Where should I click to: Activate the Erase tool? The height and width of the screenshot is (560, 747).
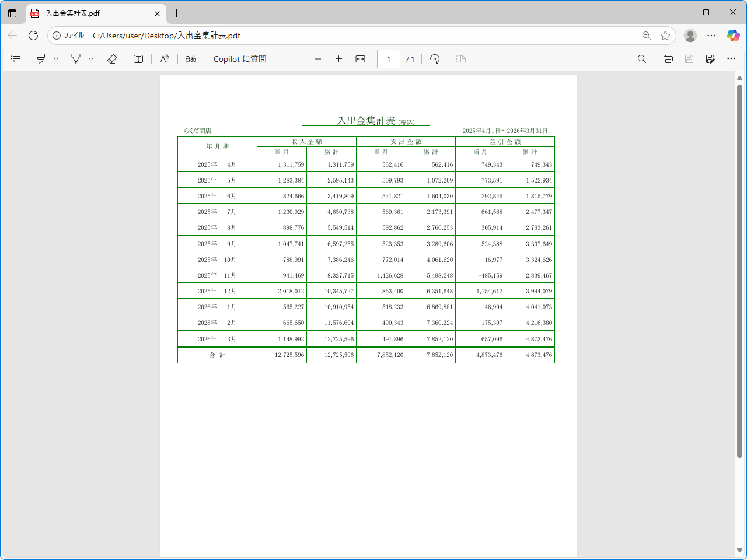tap(112, 59)
